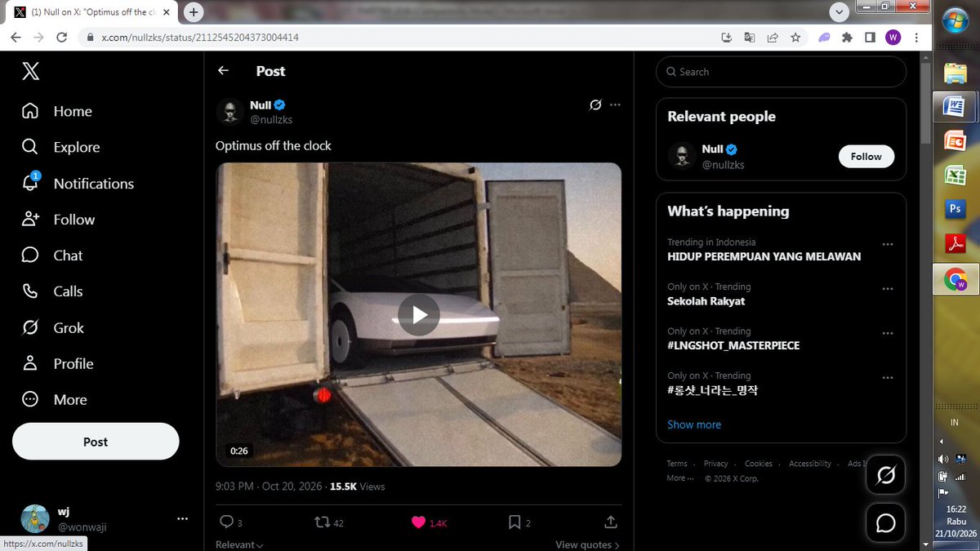
Task: Open the Chat section in sidebar
Action: coord(52,256)
